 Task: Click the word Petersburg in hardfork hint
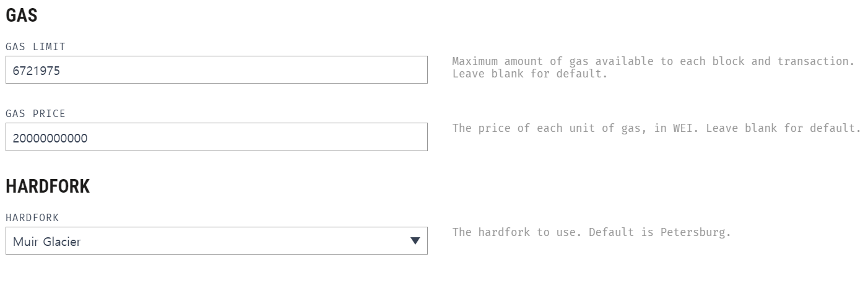pos(695,232)
